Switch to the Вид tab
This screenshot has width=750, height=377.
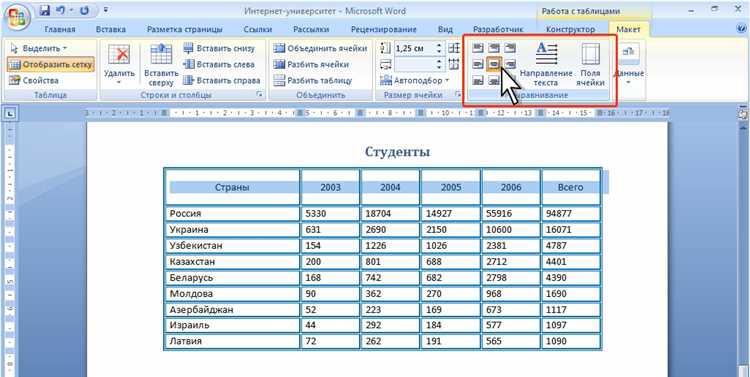pos(445,29)
